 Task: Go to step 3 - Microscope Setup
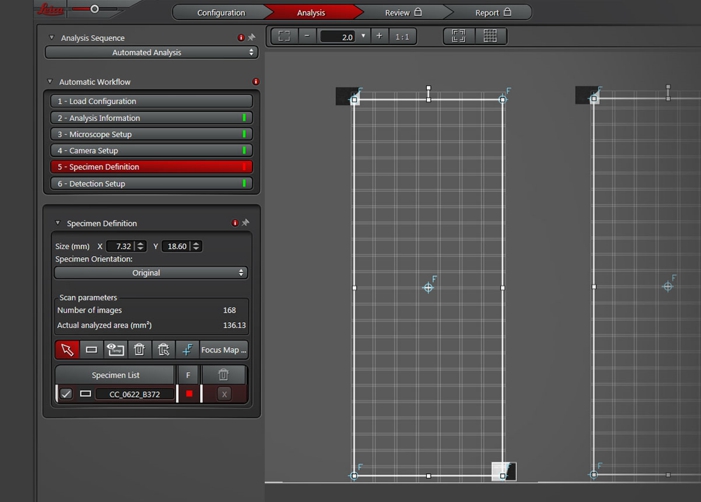click(x=150, y=134)
